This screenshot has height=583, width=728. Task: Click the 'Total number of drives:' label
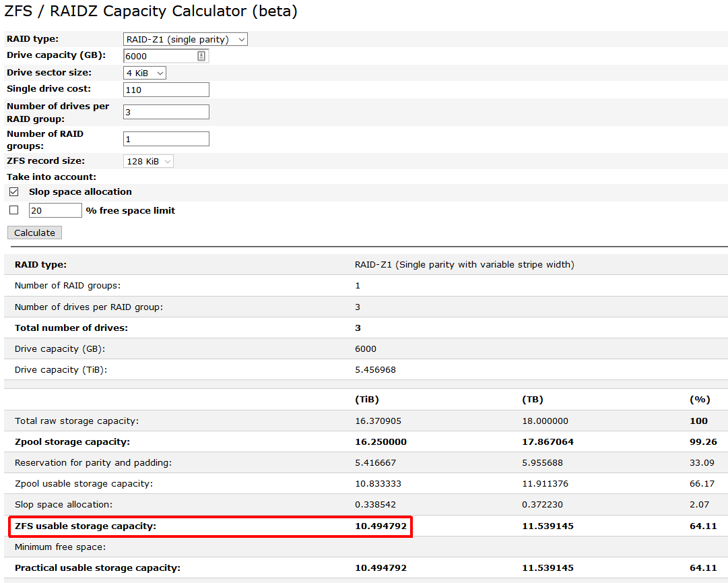click(71, 328)
